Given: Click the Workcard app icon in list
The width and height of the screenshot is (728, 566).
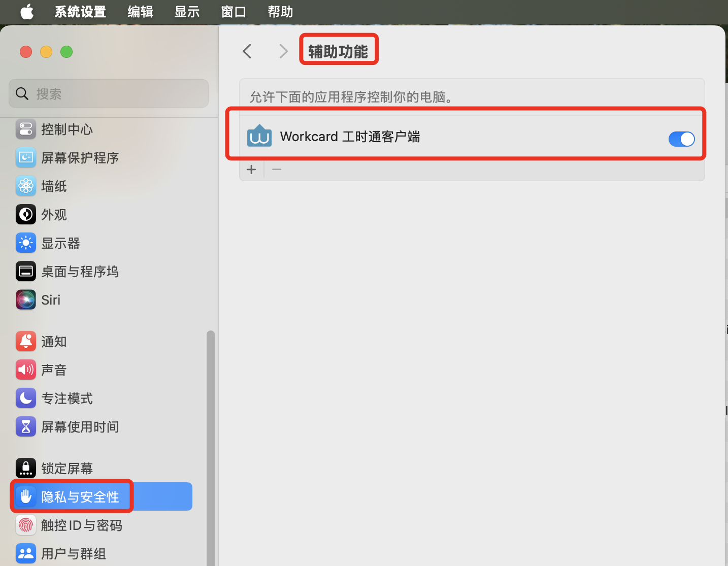Looking at the screenshot, I should click(x=259, y=136).
